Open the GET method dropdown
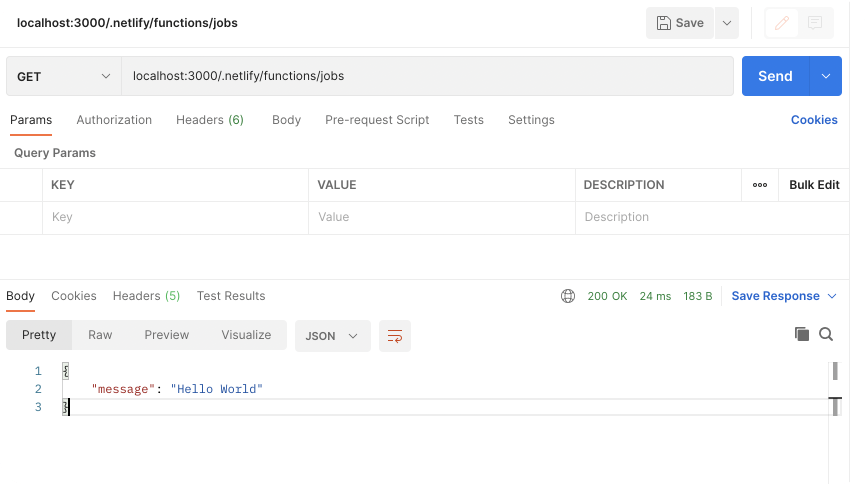This screenshot has width=865, height=484. pos(64,76)
